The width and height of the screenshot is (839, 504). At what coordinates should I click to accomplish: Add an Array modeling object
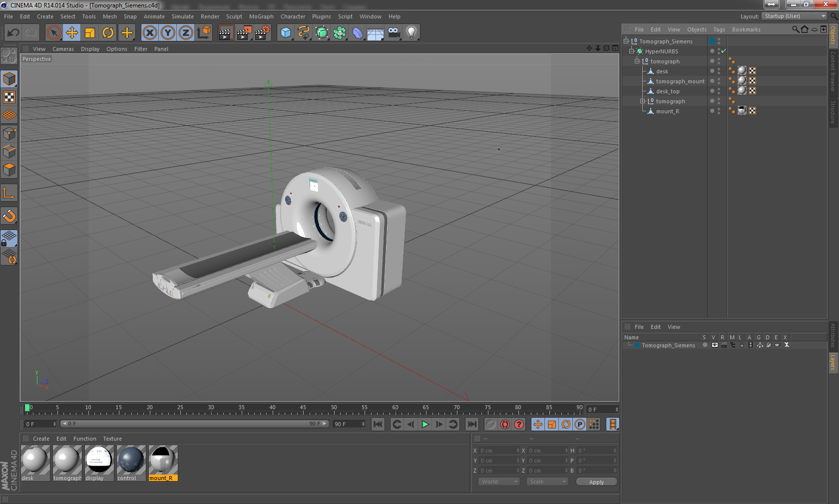[340, 33]
